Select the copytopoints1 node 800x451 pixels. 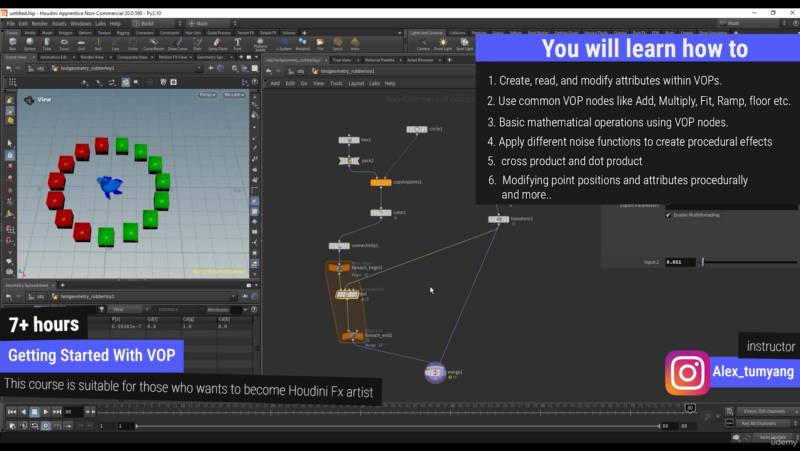tap(381, 182)
